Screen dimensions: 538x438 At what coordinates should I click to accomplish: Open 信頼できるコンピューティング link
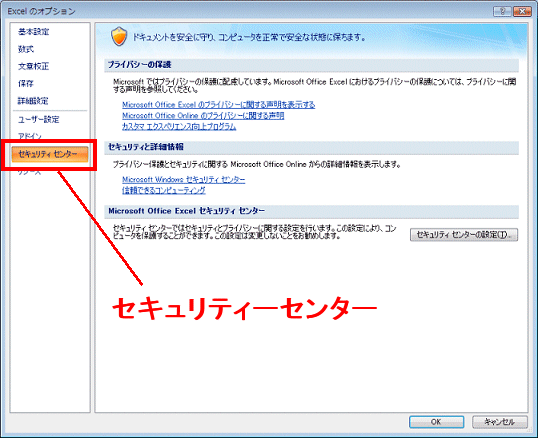coord(164,190)
